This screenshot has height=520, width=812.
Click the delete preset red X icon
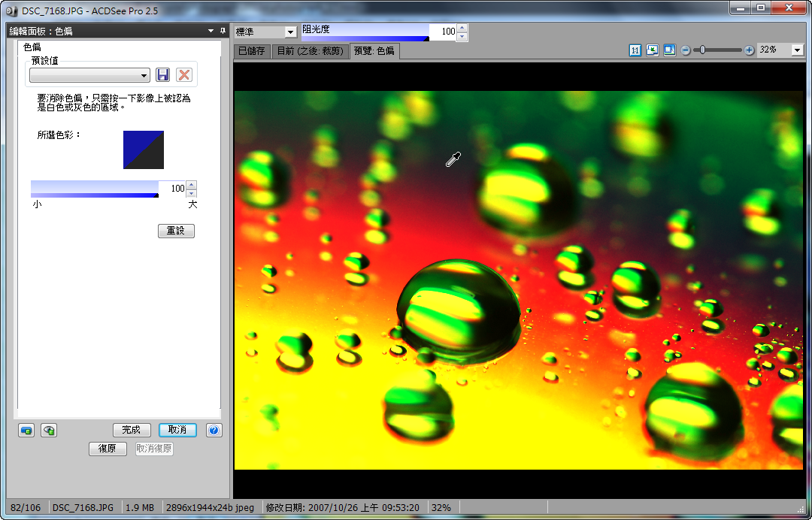point(183,75)
